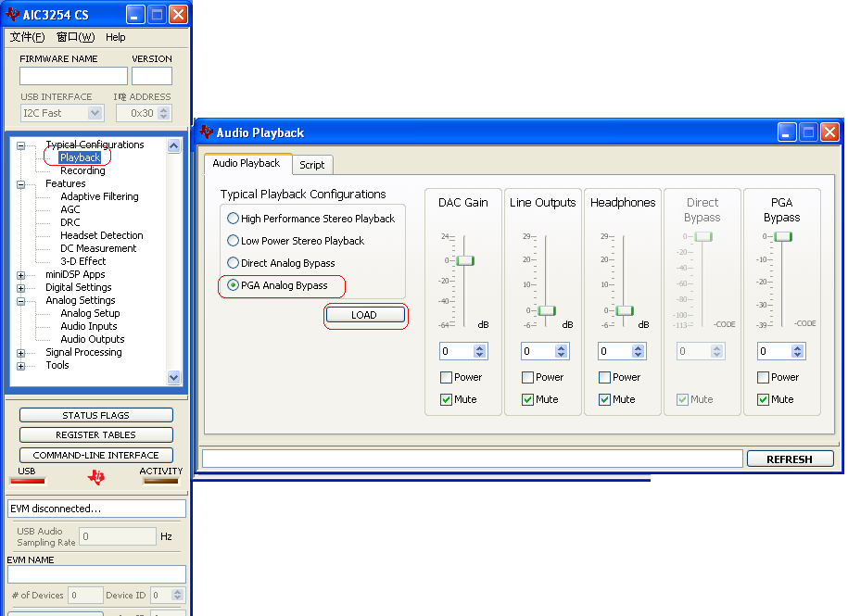Image resolution: width=848 pixels, height=616 pixels.
Task: Open Audio Inputs tree item
Action: click(x=89, y=326)
